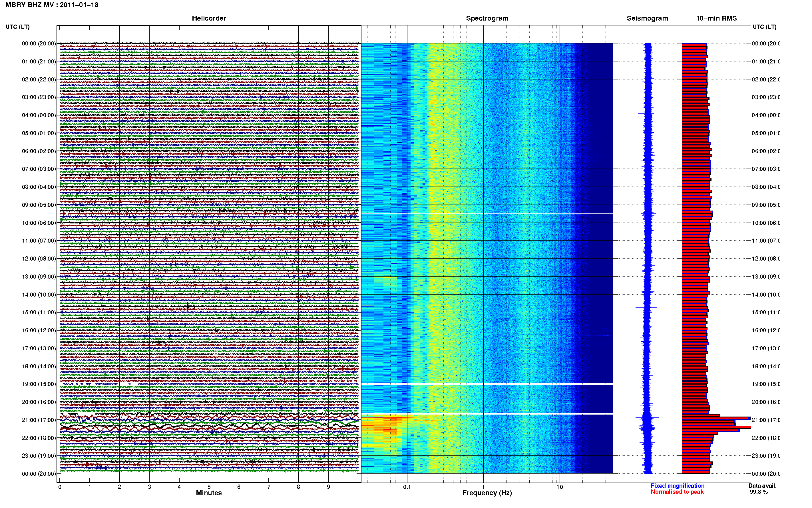Click left axis label '23:00 (19:00)'

click(39, 456)
